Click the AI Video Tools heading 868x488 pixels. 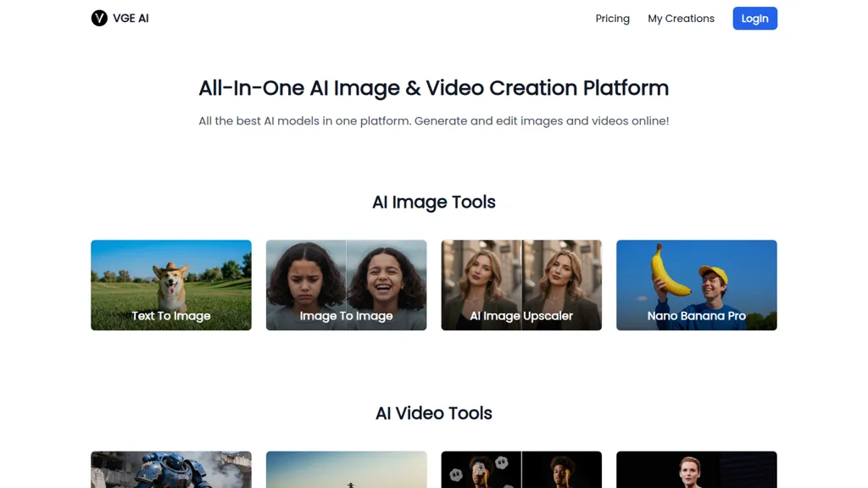point(433,413)
